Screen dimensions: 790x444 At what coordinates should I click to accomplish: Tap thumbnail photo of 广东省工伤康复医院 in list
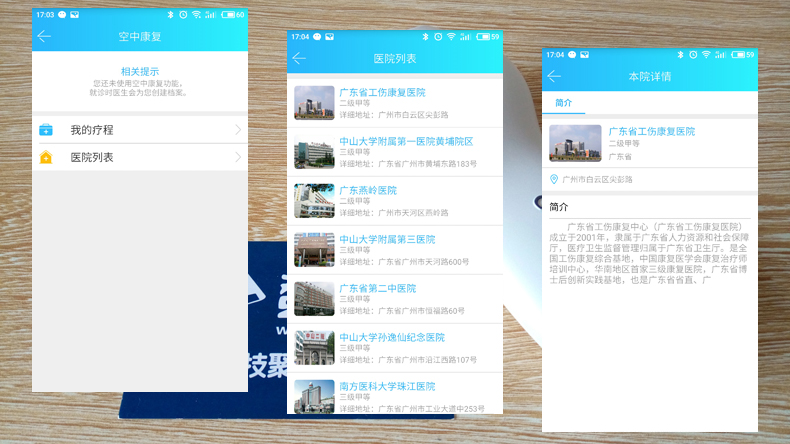pos(314,103)
